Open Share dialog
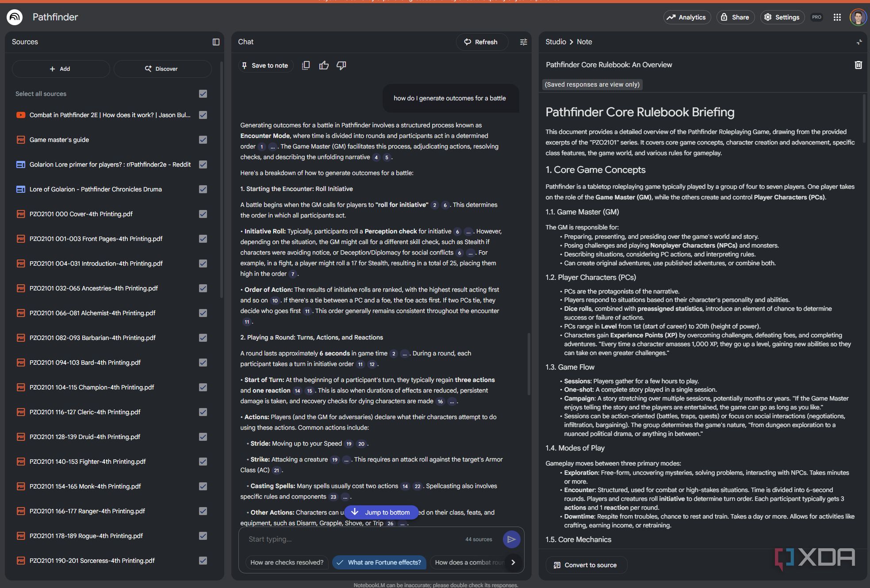The height and width of the screenshot is (588, 870). (735, 17)
